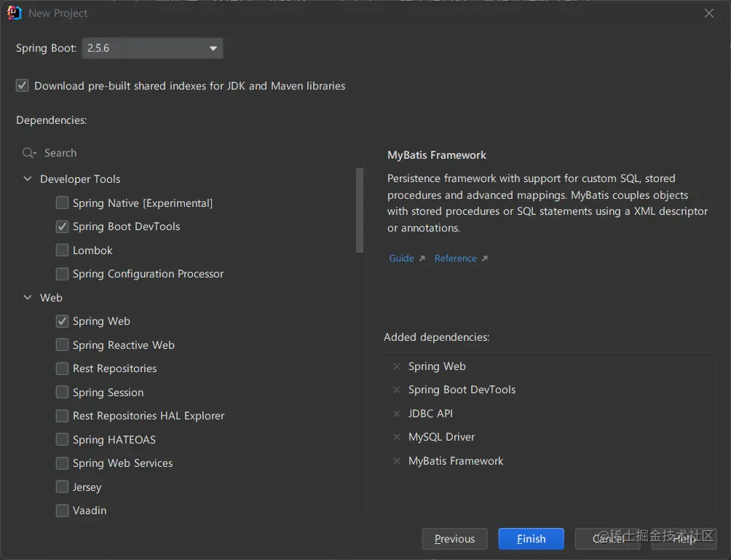Close the New Project dialog
The width and height of the screenshot is (731, 560).
pos(709,13)
